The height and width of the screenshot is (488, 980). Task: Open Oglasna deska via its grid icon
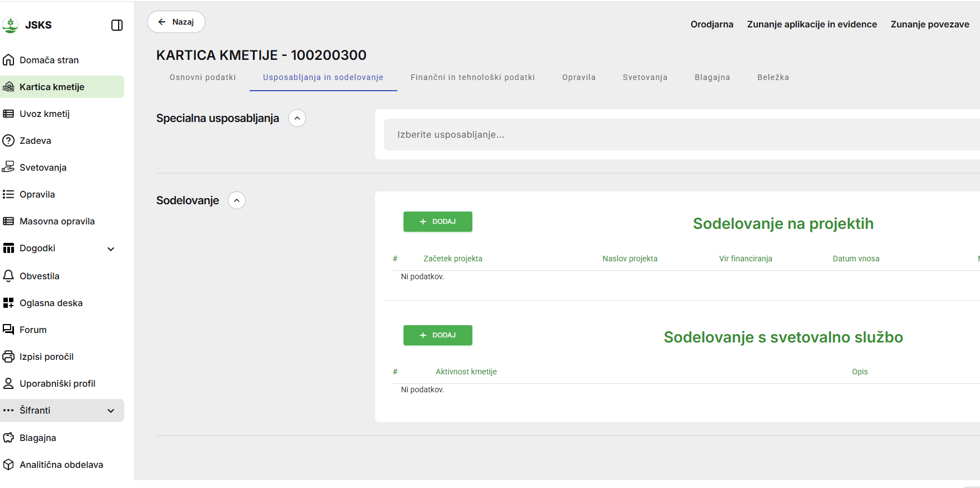pyautogui.click(x=8, y=303)
